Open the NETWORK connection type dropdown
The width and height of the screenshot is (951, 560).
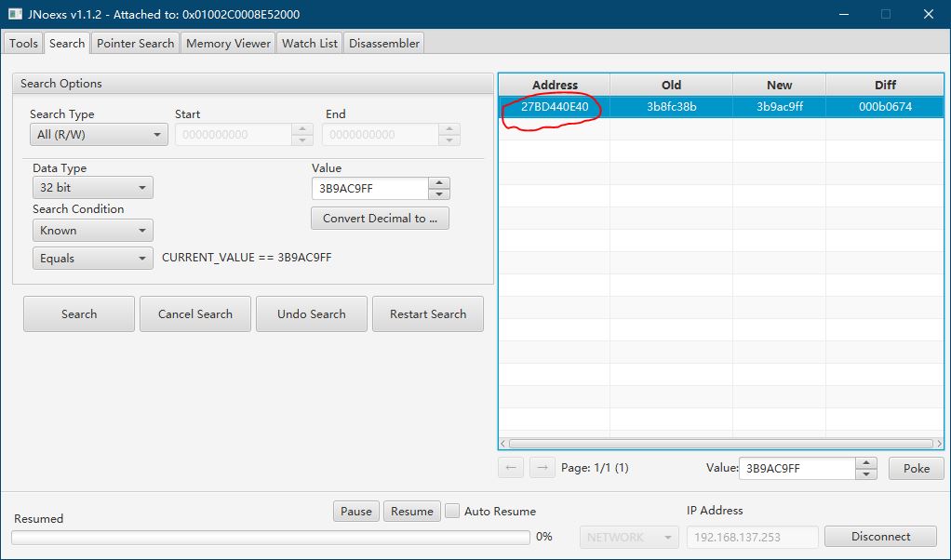click(629, 537)
